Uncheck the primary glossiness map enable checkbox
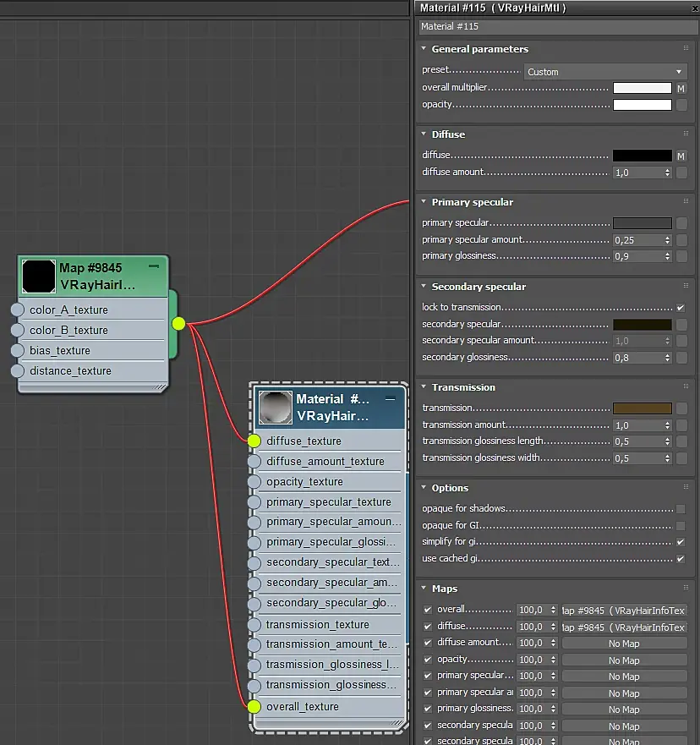Image resolution: width=700 pixels, height=745 pixels. (428, 709)
